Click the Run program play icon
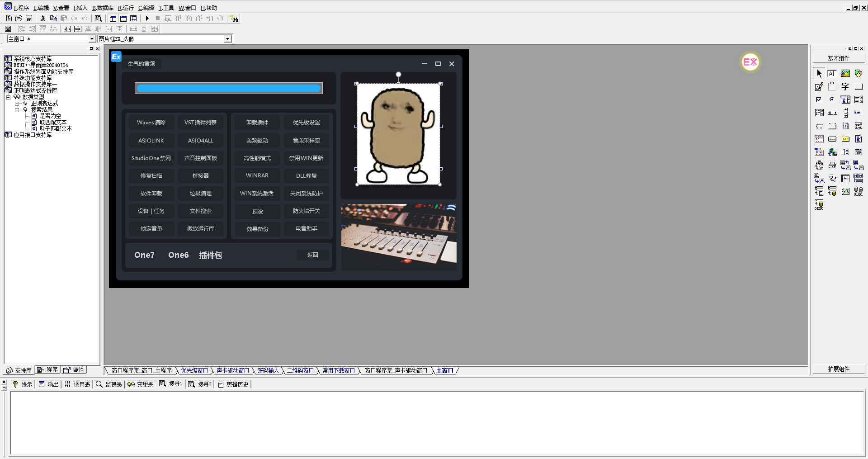This screenshot has width=868, height=459. pos(147,19)
